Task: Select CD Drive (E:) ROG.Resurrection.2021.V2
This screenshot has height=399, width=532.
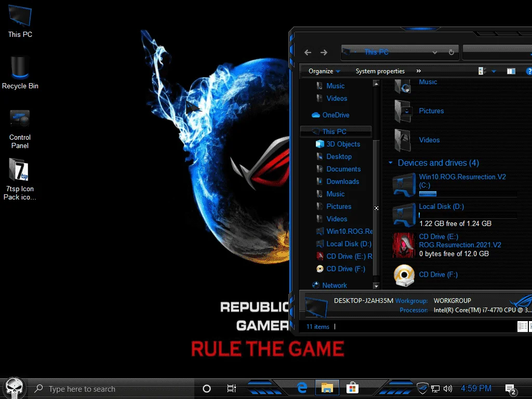Action: pos(448,245)
